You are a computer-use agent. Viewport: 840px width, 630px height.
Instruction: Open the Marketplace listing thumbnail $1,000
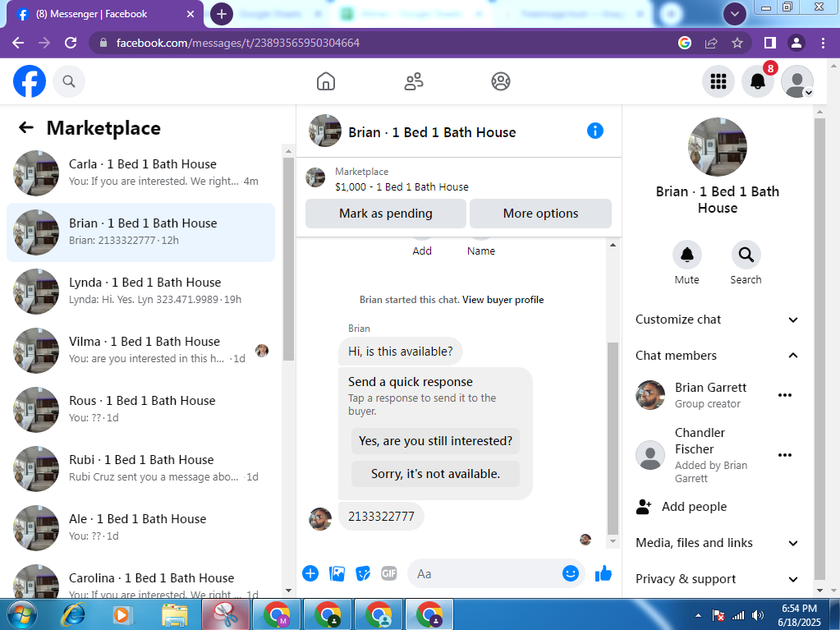pos(315,177)
